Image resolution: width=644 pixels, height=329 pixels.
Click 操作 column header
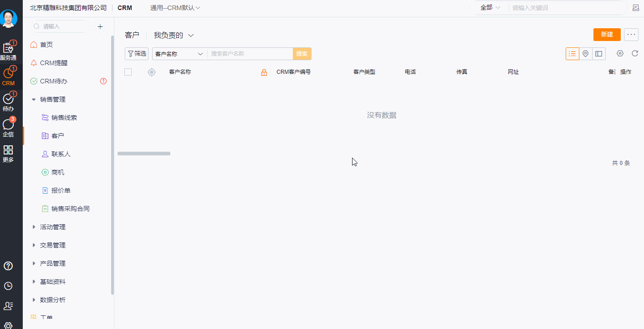[x=626, y=72]
